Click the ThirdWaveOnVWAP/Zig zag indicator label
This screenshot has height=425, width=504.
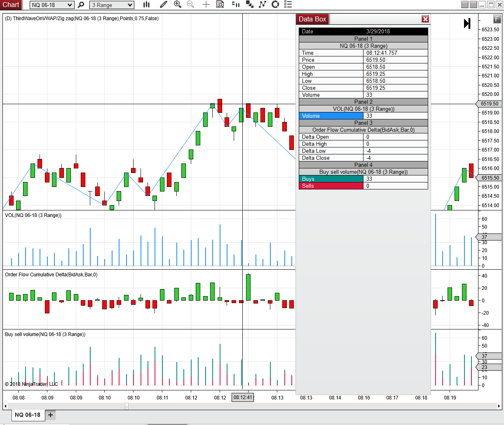tap(82, 19)
